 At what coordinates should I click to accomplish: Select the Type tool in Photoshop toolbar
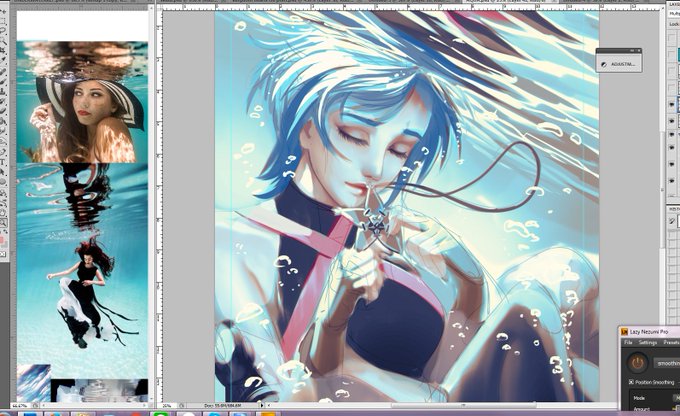[3, 162]
